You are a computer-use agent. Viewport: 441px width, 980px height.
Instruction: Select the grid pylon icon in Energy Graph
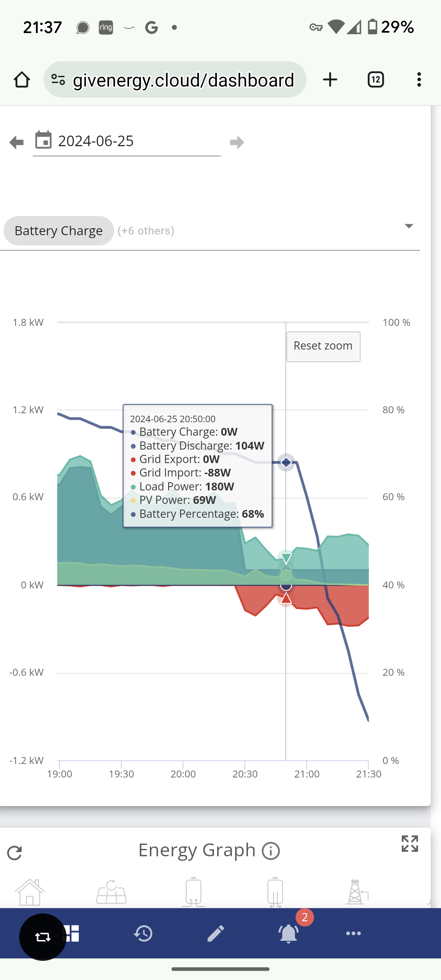tap(356, 892)
